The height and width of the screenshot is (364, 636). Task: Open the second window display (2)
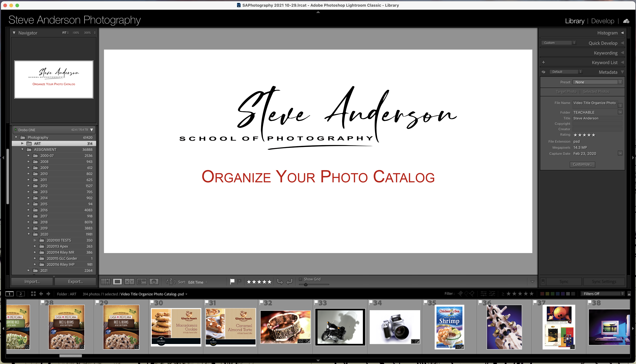pyautogui.click(x=21, y=294)
